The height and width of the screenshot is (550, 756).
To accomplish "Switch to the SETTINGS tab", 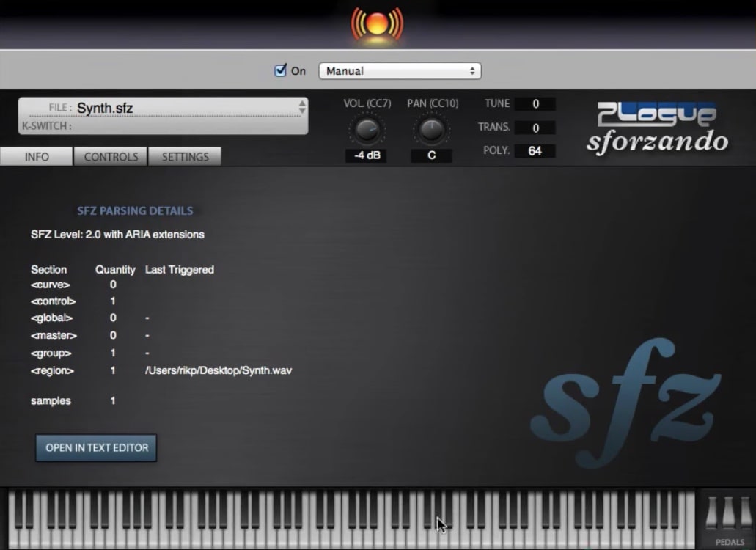I will (185, 156).
